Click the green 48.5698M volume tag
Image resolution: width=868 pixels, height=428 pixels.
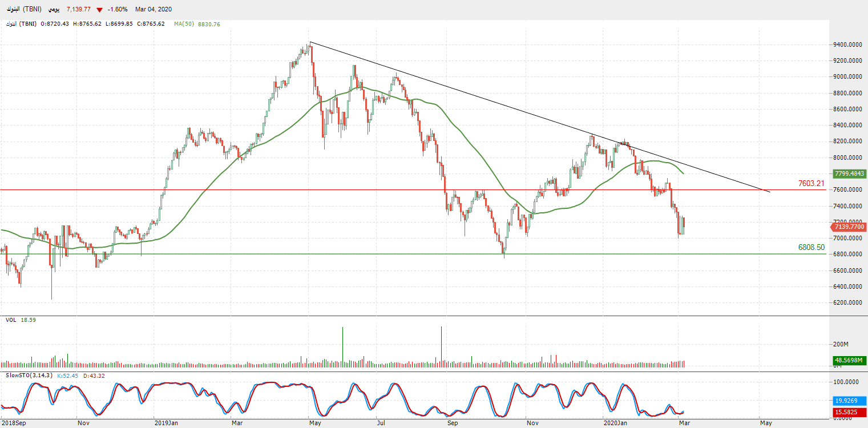(849, 360)
